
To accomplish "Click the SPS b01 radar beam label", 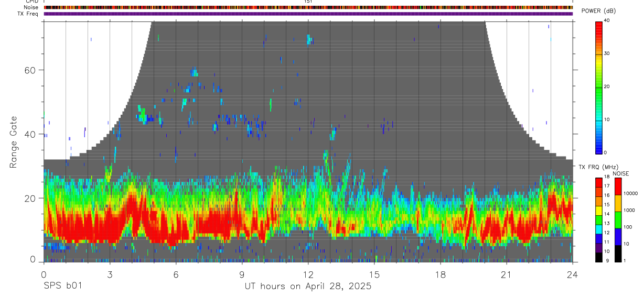I will click(x=62, y=286).
